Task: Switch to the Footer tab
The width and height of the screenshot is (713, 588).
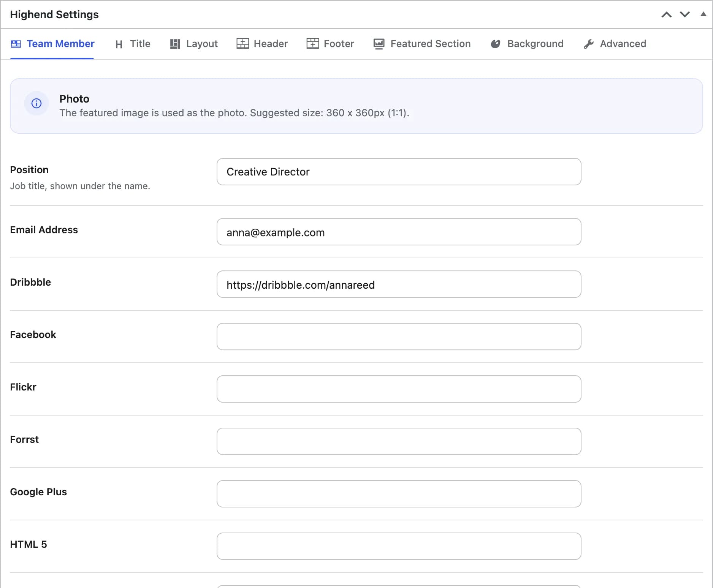Action: coord(330,44)
